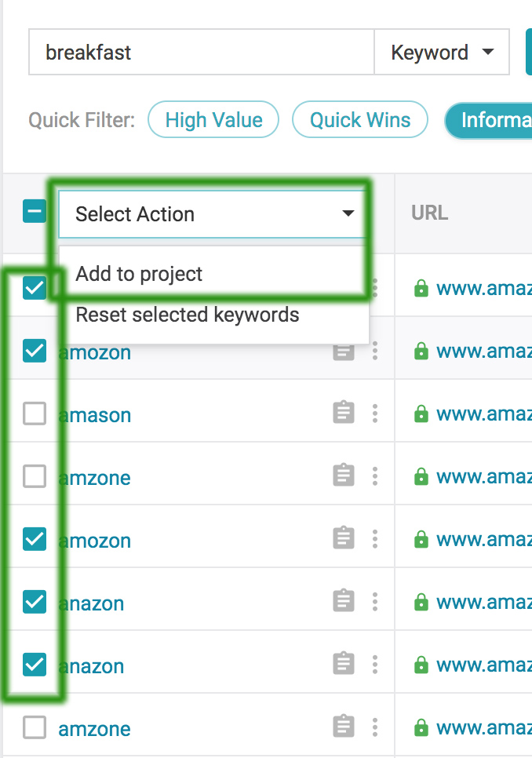Click the breakfast search input field
Viewport: 532px width, 758px height.
coord(202,53)
